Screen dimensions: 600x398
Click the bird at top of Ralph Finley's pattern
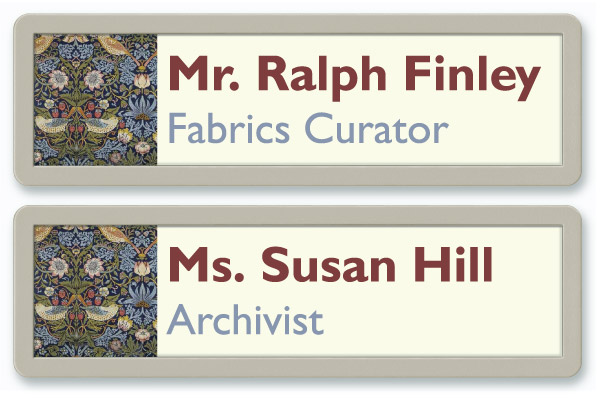pyautogui.click(x=114, y=46)
